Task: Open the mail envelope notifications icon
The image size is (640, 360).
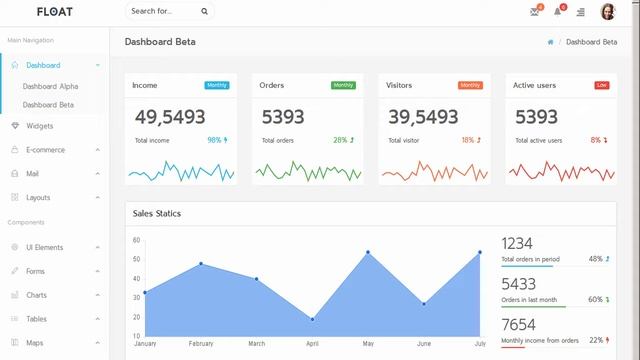Action: point(534,12)
